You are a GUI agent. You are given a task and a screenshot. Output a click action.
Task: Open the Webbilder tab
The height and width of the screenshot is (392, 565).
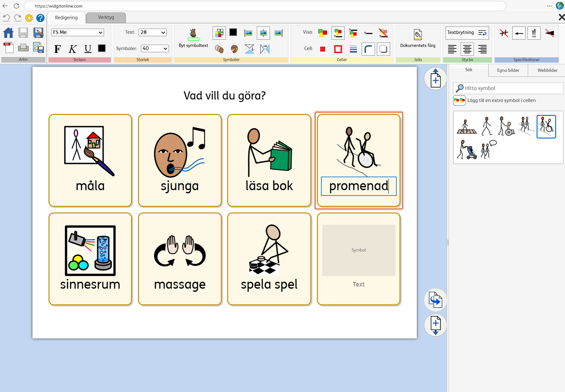pyautogui.click(x=547, y=71)
